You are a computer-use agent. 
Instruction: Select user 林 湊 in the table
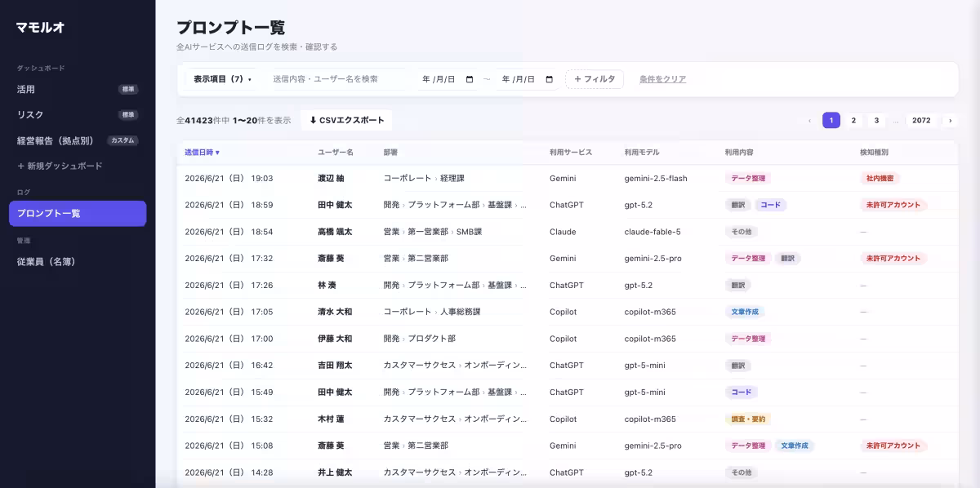[327, 286]
